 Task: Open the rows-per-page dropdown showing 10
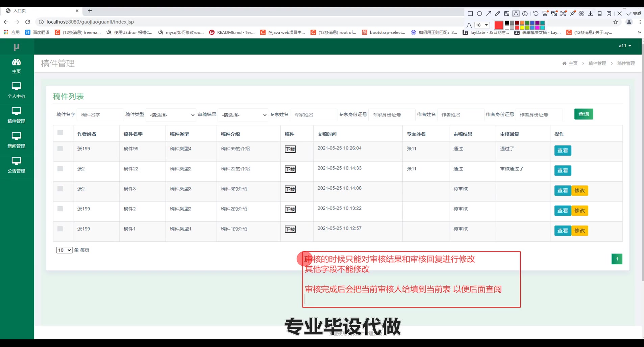(x=64, y=250)
